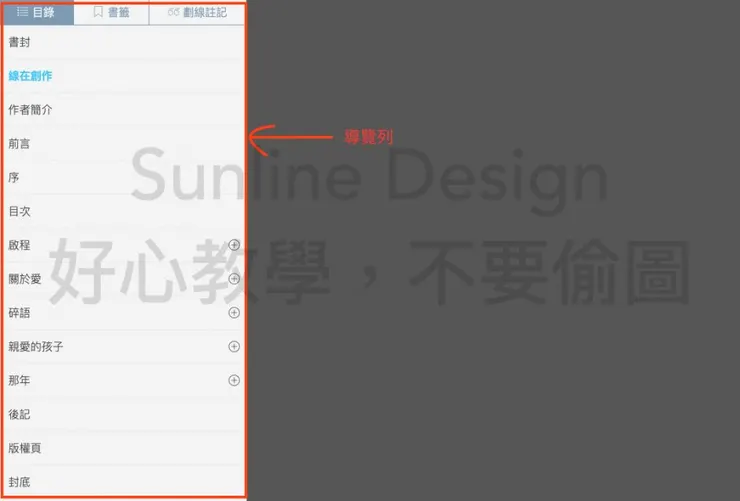Jump to the 前言 chapter
Screen dimensions: 740x501
(124, 144)
